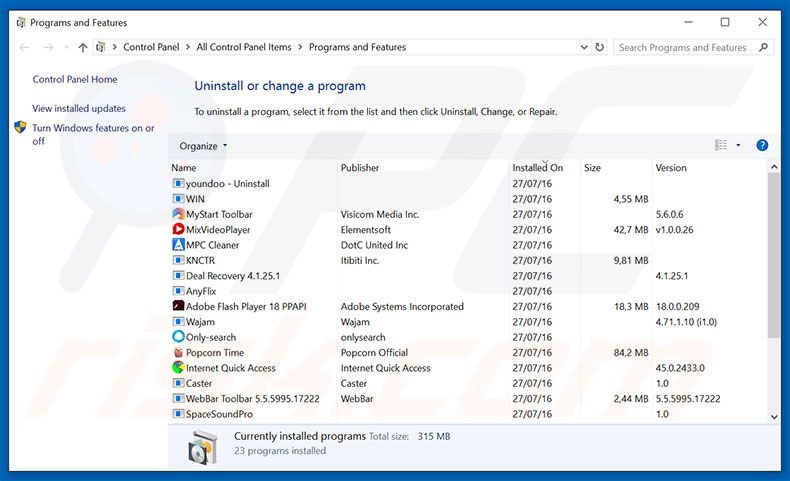Expand the chevron after Control Panel breadcrumb
The width and height of the screenshot is (790, 481).
(x=187, y=47)
